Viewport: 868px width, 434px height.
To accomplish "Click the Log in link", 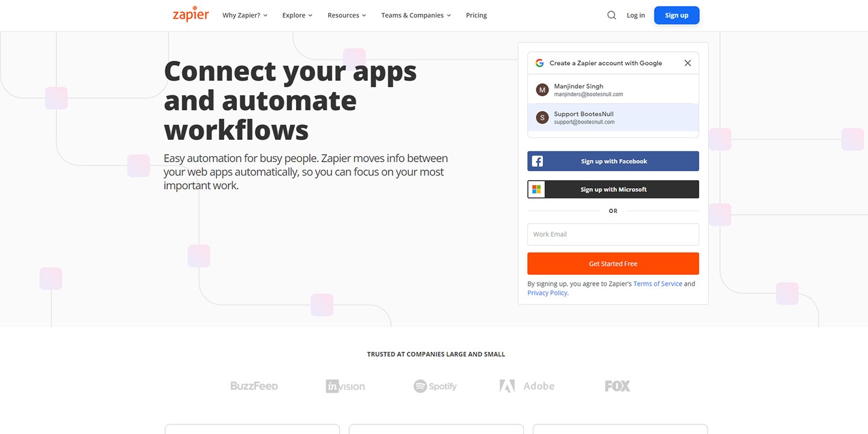I will [x=635, y=15].
